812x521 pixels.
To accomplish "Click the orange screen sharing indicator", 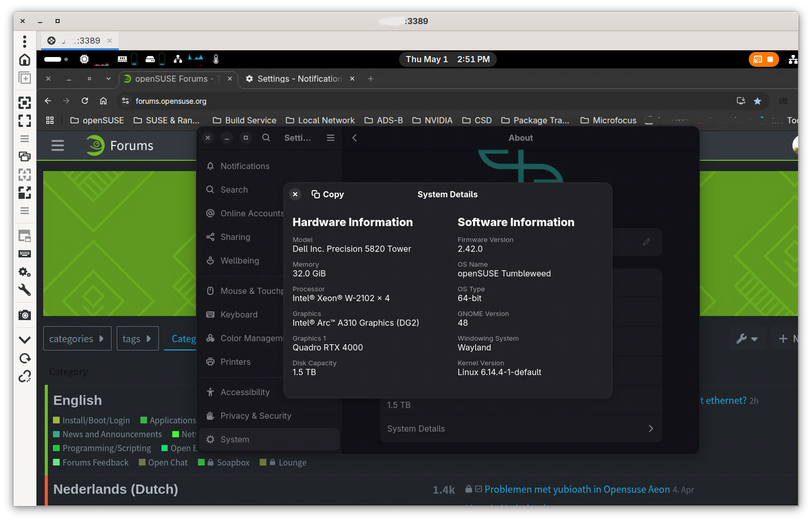I will tap(764, 59).
